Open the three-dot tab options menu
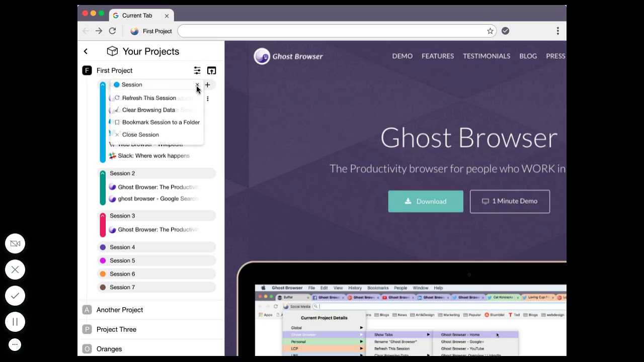Screen dimensions: 644x362 207,99
